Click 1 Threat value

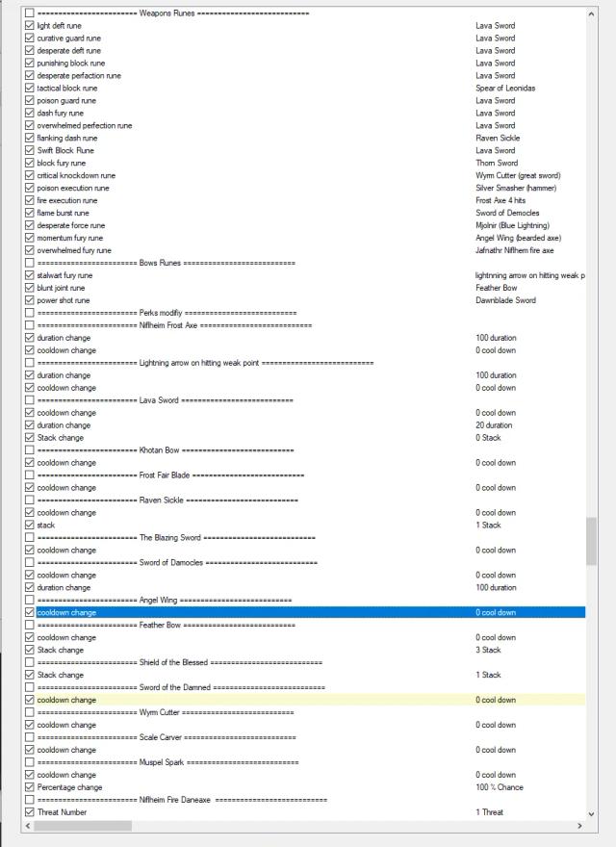[x=489, y=812]
